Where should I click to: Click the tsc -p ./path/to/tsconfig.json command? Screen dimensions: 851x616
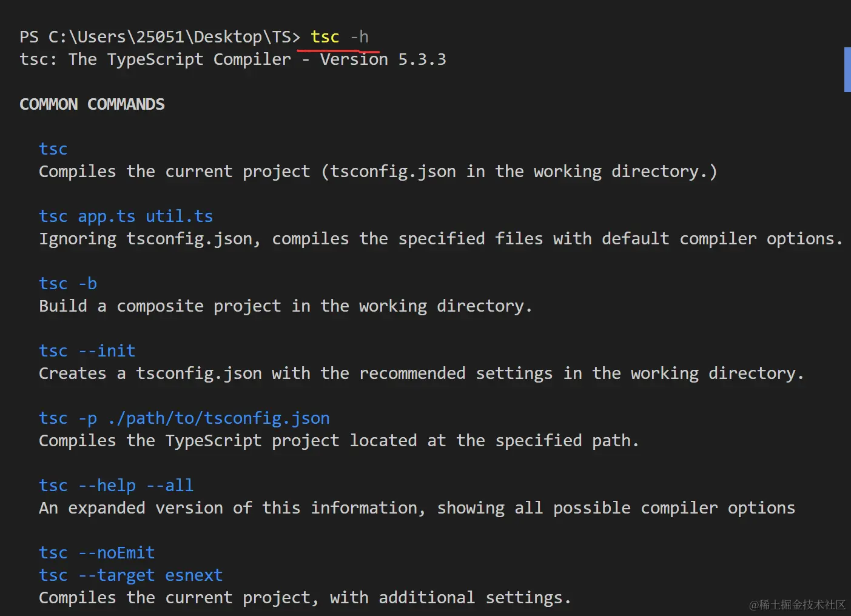[184, 418]
